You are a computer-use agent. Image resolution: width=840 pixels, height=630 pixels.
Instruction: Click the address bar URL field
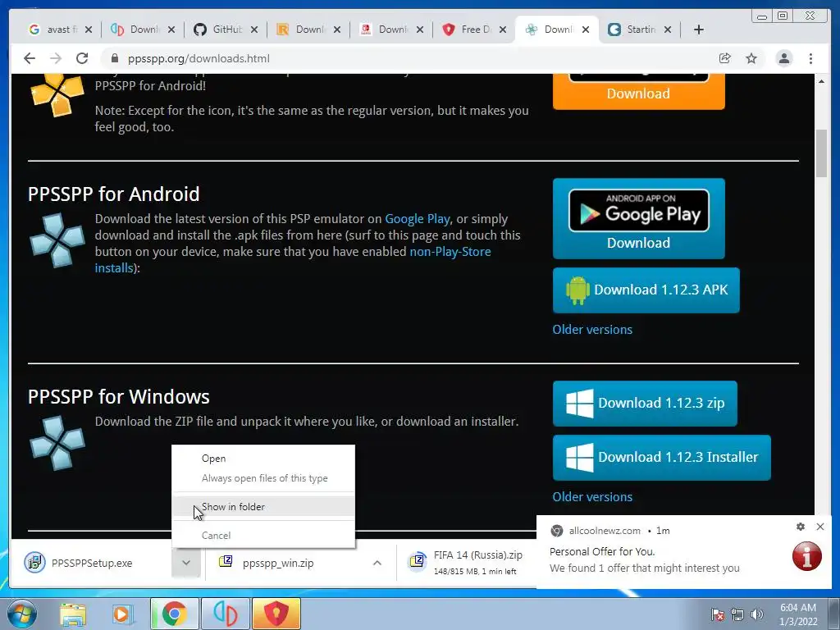pos(407,58)
